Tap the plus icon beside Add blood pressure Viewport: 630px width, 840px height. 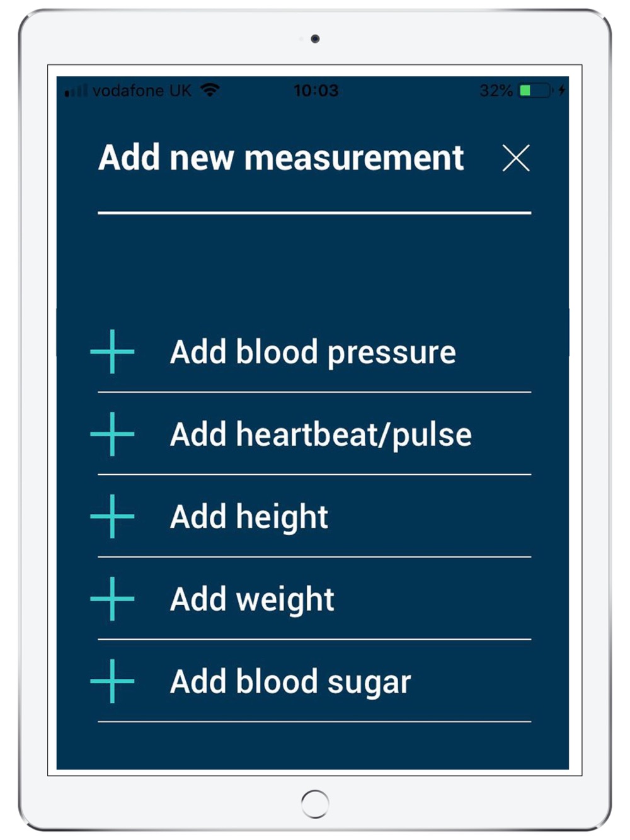point(112,351)
